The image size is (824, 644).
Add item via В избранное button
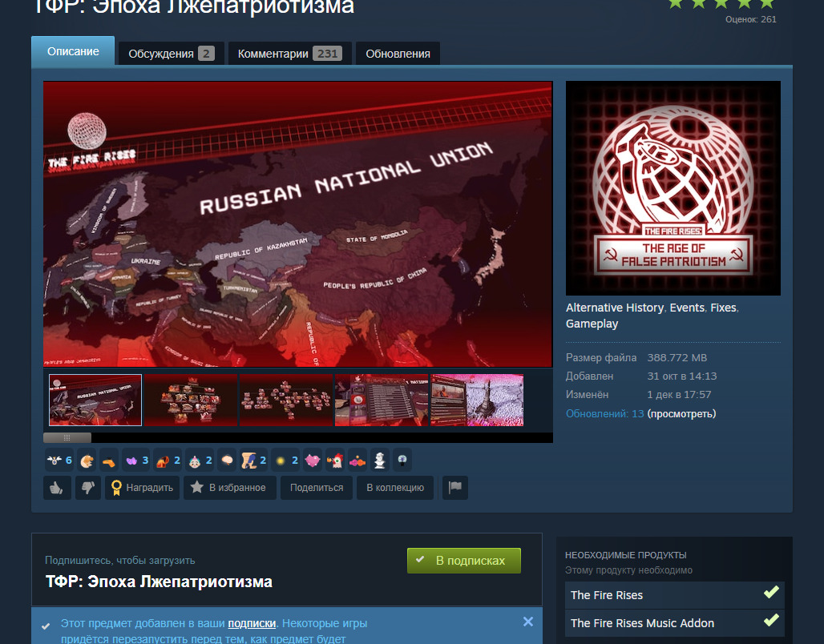230,488
